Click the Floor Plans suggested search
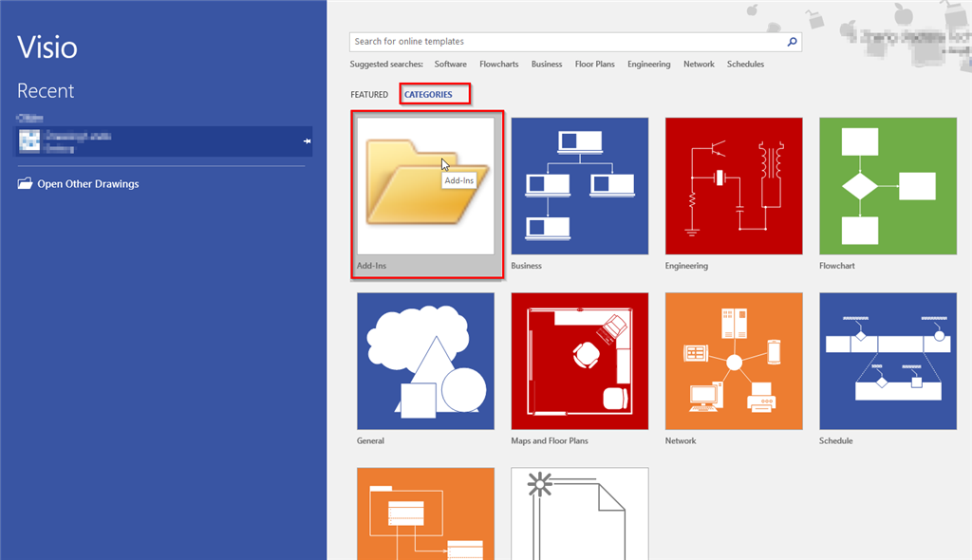972x560 pixels. click(x=595, y=64)
